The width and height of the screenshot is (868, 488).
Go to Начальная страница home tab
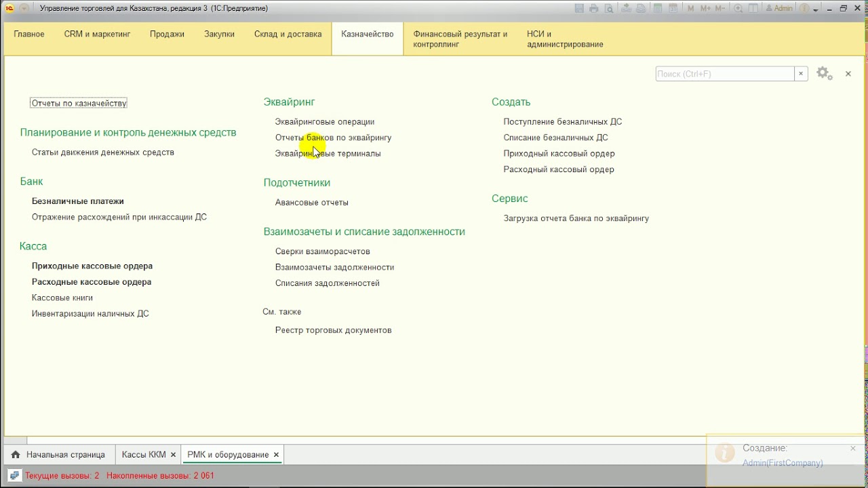58,455
